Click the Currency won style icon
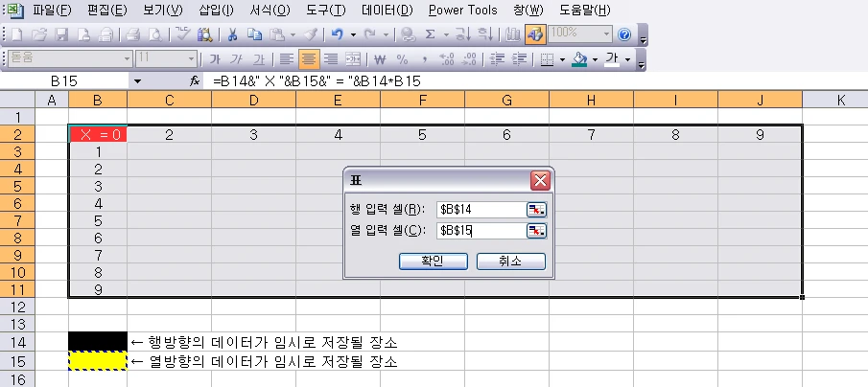The height and width of the screenshot is (387, 868). tap(380, 59)
